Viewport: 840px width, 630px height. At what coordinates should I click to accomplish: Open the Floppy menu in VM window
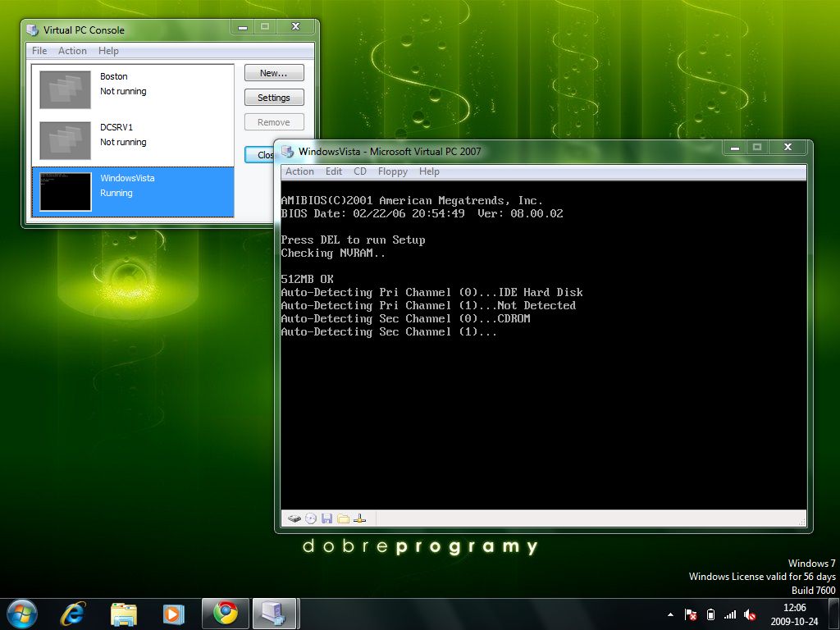pos(393,171)
